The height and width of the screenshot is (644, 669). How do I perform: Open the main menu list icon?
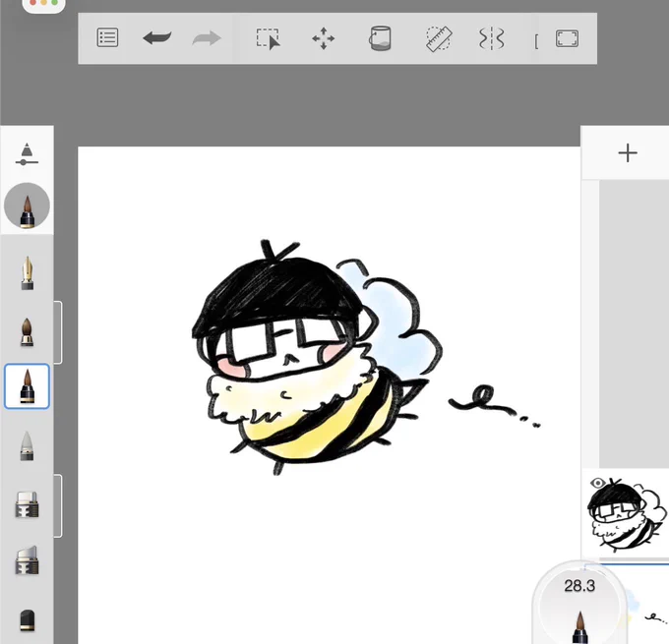tap(107, 38)
